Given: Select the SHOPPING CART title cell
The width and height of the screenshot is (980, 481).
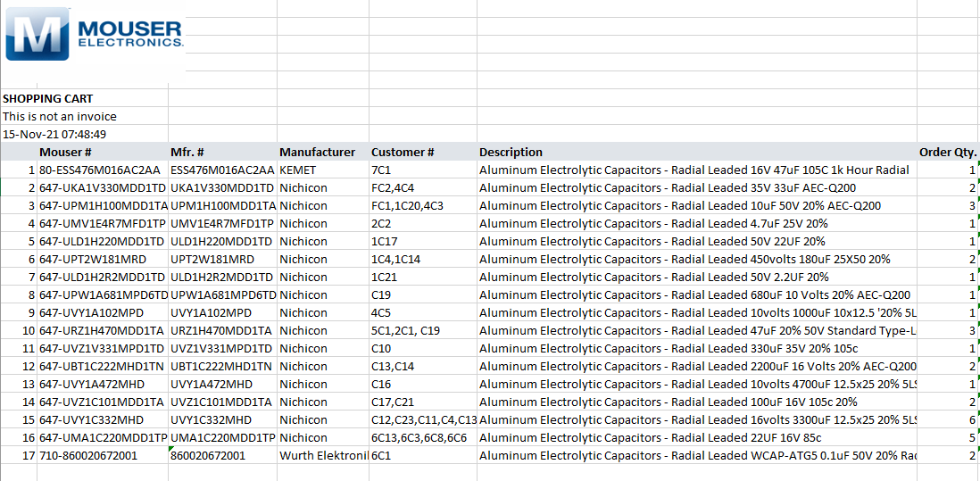Looking at the screenshot, I should pyautogui.click(x=48, y=99).
